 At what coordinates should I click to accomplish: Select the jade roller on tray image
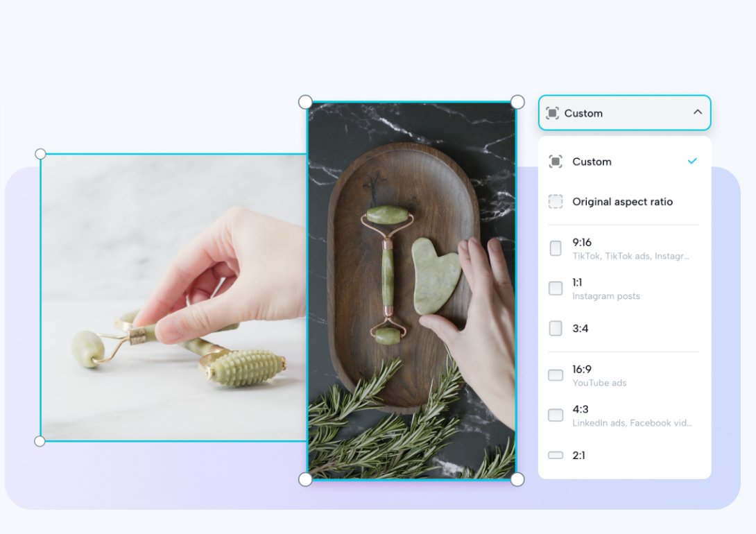(x=412, y=291)
